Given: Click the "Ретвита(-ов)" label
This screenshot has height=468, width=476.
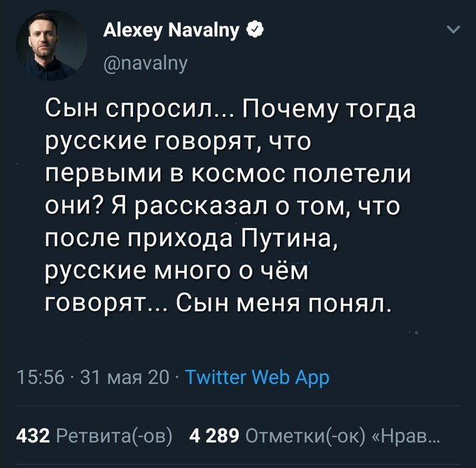Looking at the screenshot, I should [x=115, y=438].
